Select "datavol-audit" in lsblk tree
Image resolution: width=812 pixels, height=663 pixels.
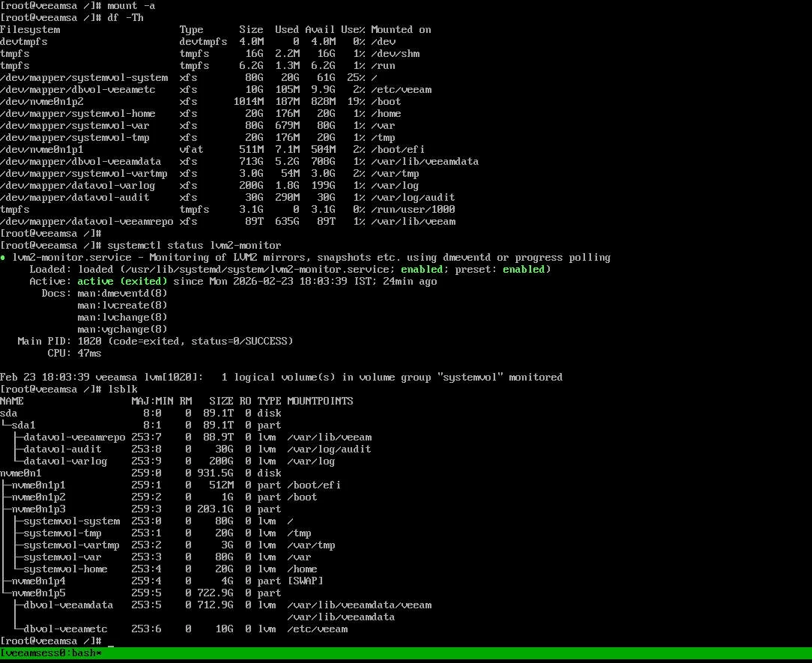[x=63, y=449]
